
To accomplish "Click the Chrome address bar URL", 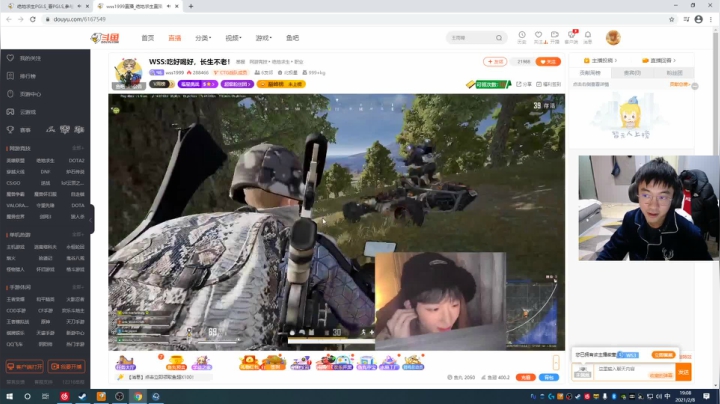I will (79, 19).
